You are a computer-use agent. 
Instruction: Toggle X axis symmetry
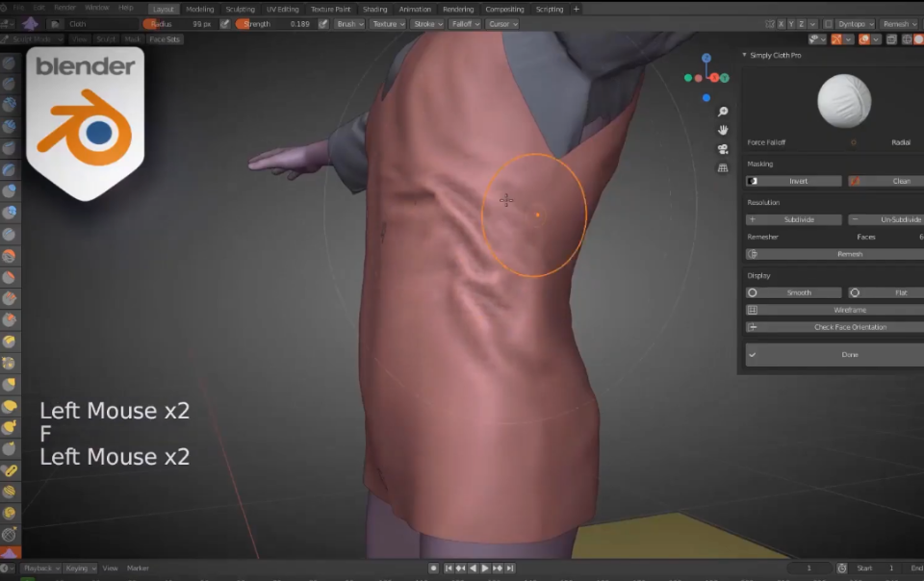[781, 24]
